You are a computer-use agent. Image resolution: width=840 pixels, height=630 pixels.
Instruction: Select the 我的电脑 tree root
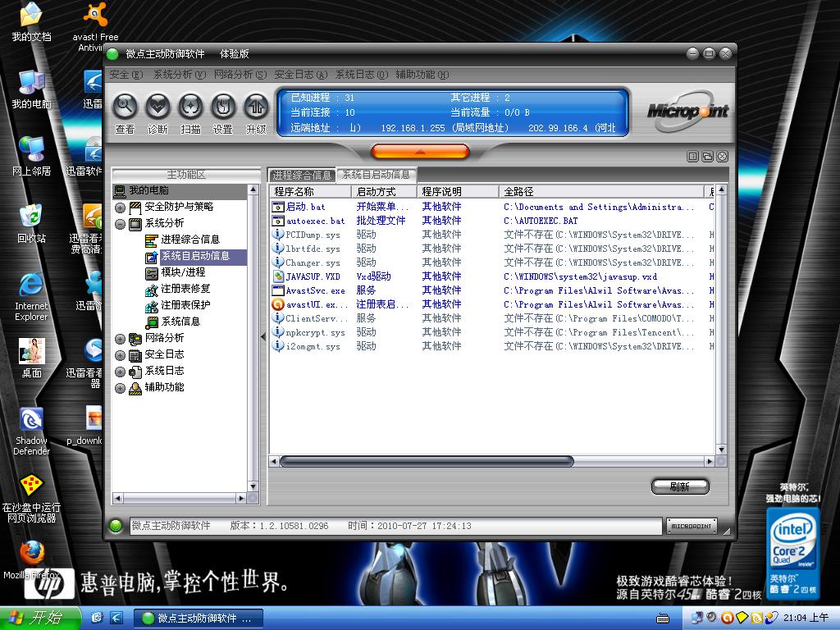point(148,190)
